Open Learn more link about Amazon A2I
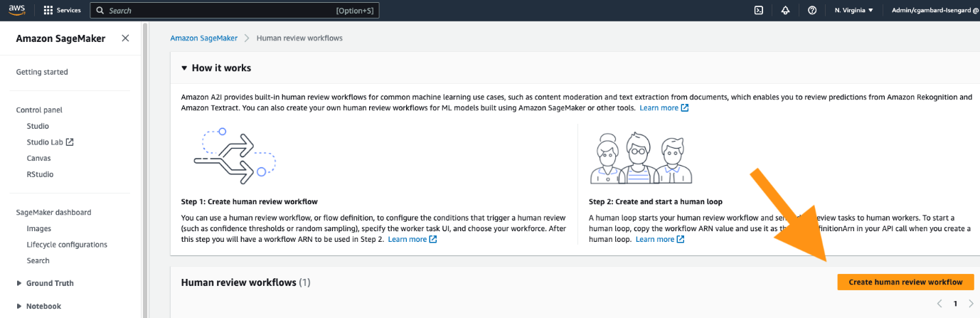Screen dimensions: 980x318 pyautogui.click(x=664, y=108)
